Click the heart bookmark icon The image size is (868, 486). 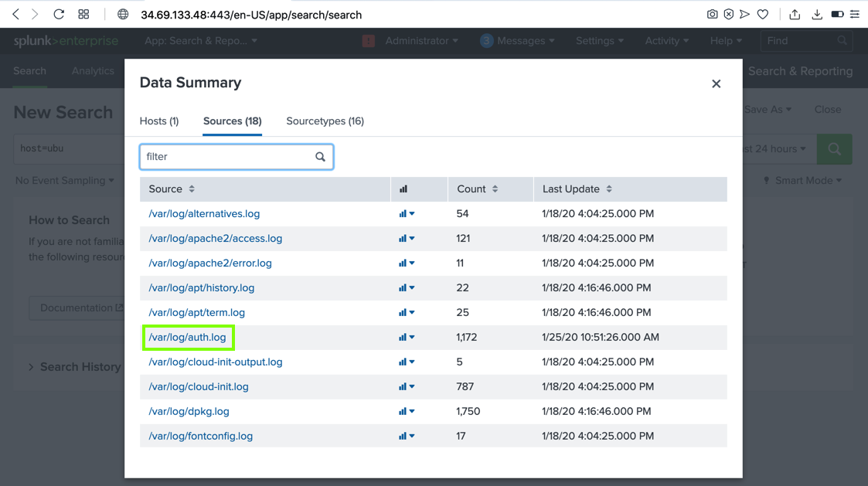763,15
